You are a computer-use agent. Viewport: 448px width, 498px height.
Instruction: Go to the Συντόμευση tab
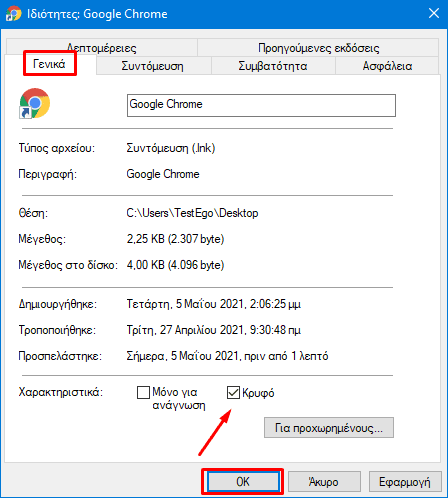(153, 66)
